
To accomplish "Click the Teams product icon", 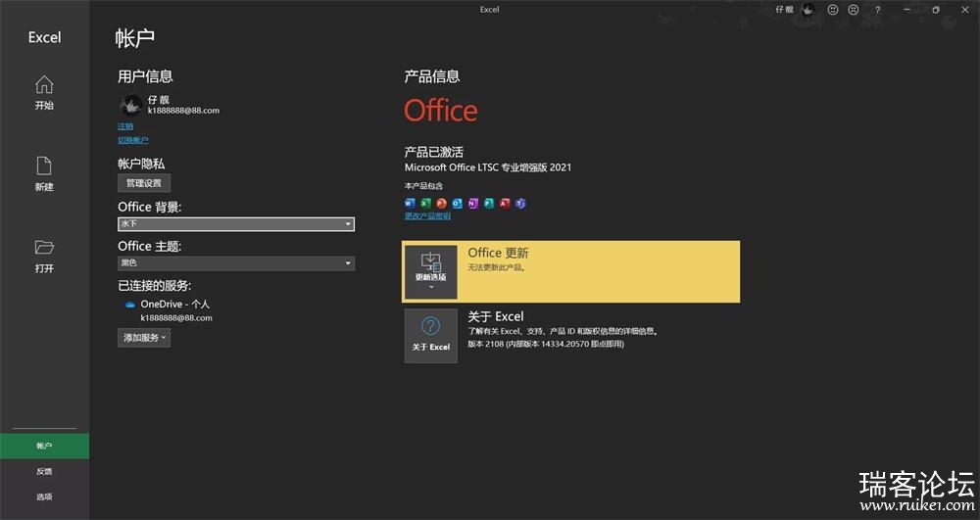I will (x=520, y=203).
